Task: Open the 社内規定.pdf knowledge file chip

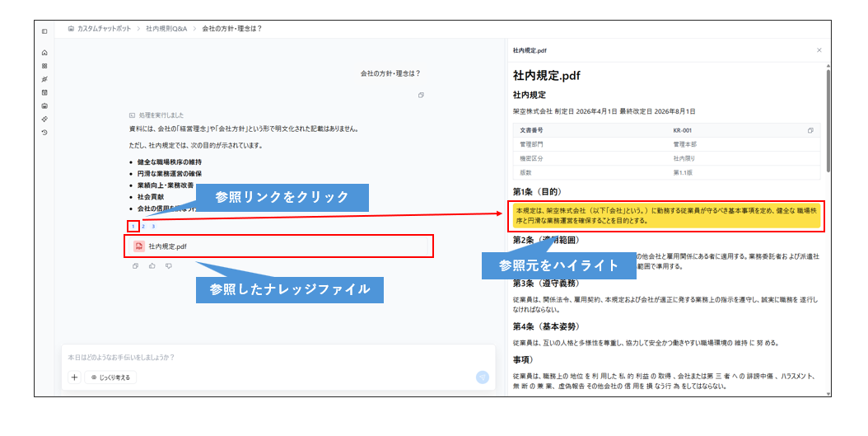Action: 278,246
